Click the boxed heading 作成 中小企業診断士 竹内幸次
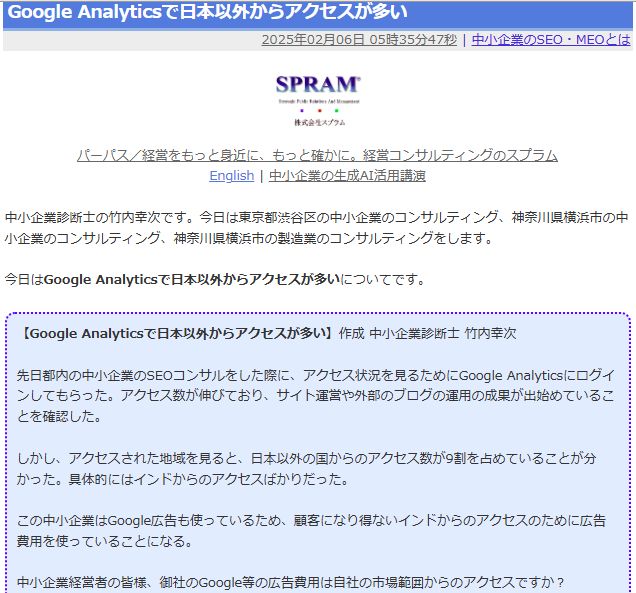This screenshot has height=593, width=636. click(x=428, y=333)
